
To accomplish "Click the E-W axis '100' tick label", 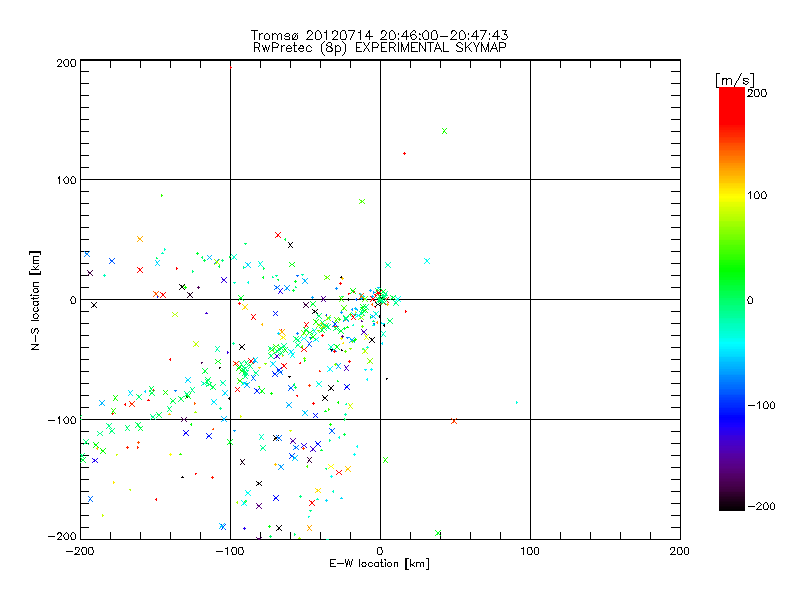I will coord(530,551).
